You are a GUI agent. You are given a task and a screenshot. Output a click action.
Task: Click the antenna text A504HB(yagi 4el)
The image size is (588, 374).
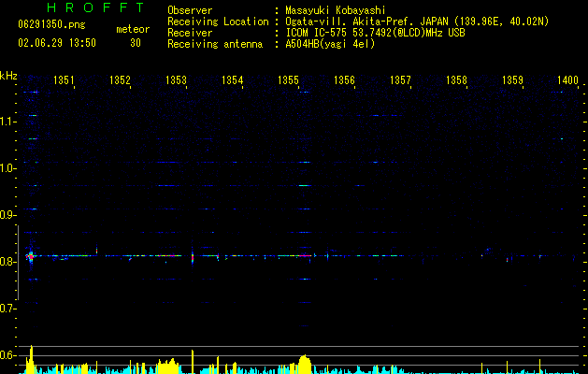click(x=330, y=44)
